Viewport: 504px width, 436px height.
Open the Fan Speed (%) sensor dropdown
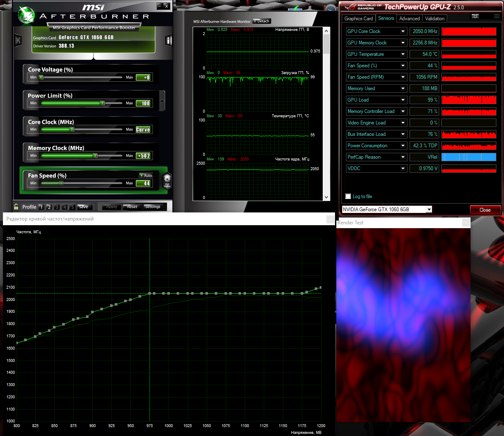click(x=403, y=66)
